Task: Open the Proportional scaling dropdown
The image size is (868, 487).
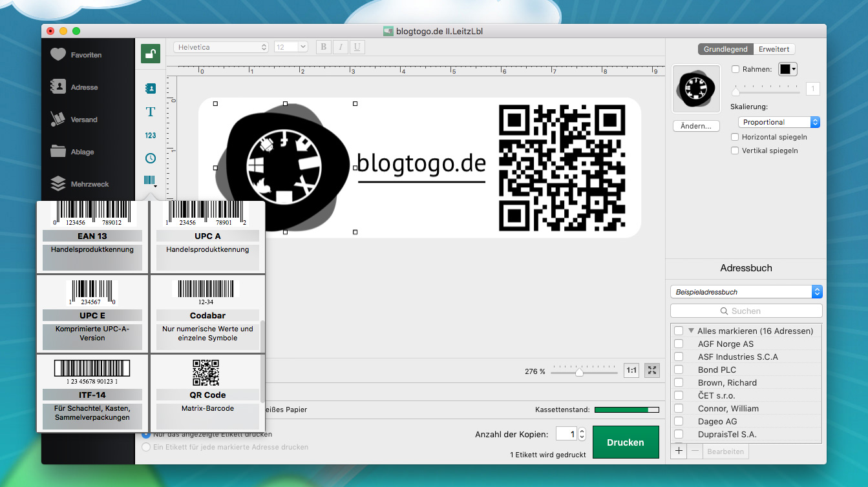Action: (x=779, y=122)
